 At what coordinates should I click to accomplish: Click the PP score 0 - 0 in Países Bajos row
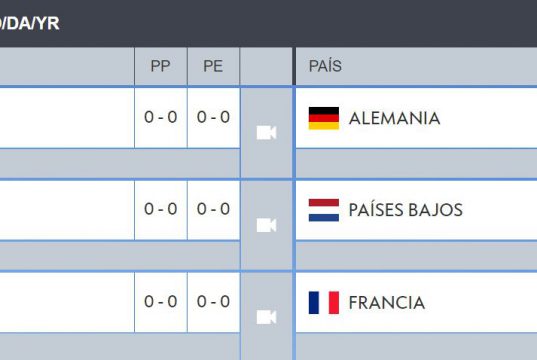click(161, 209)
